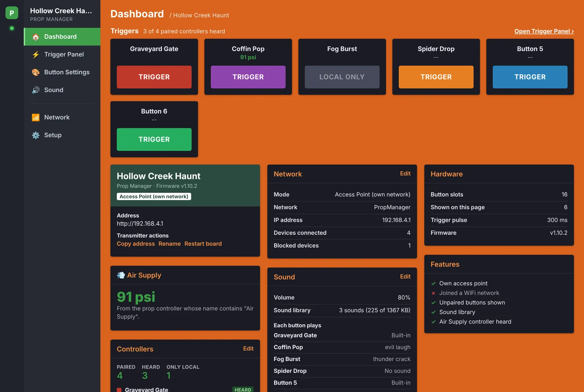
Task: Click the Button Settings palette icon
Action: (35, 72)
